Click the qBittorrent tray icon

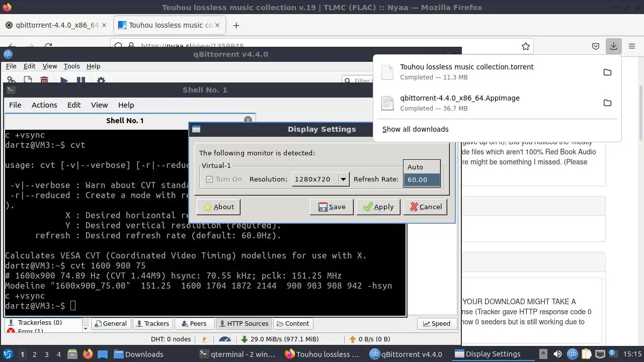click(573, 354)
